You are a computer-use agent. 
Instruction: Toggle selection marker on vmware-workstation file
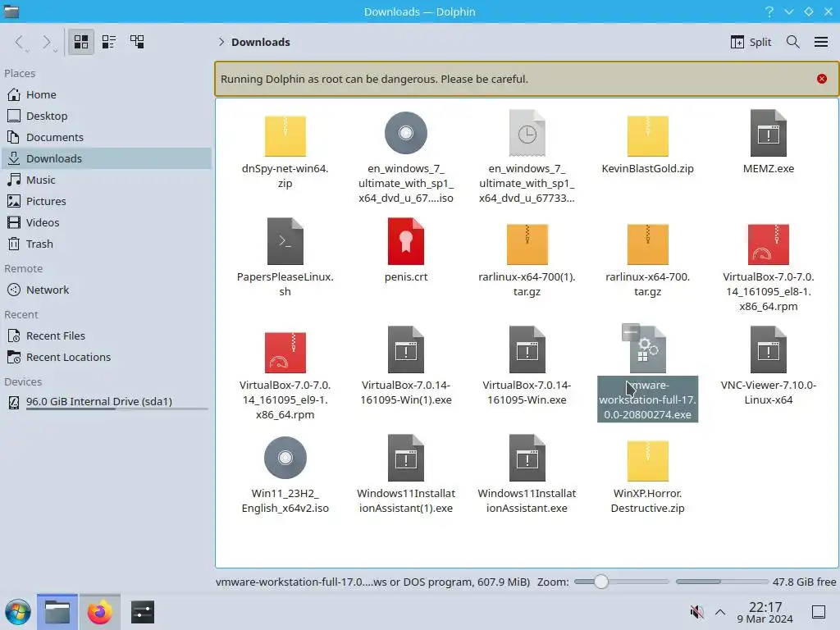click(x=631, y=332)
